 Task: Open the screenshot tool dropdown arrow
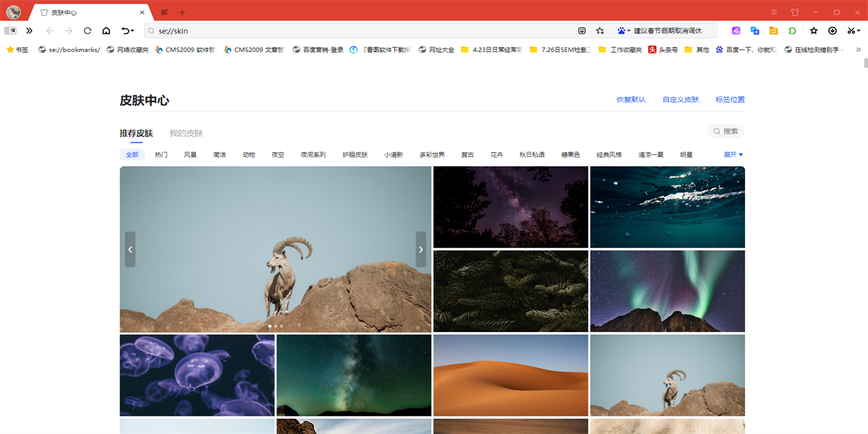coord(859,31)
